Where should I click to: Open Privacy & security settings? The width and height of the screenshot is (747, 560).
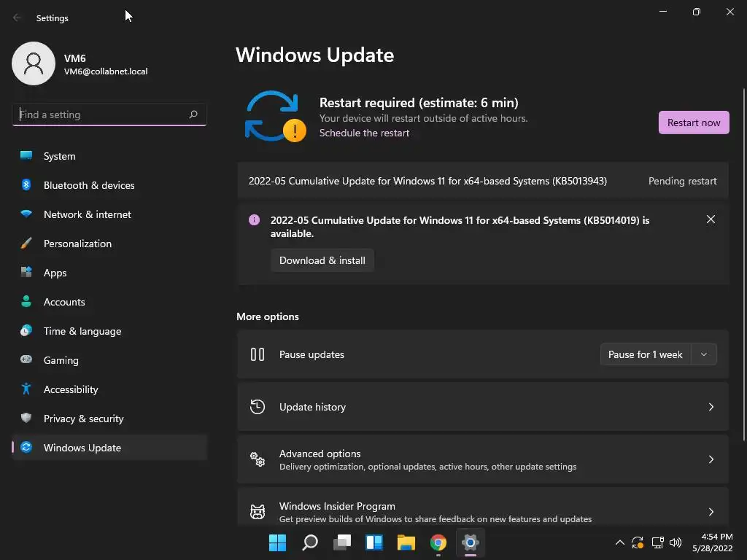[109, 418]
